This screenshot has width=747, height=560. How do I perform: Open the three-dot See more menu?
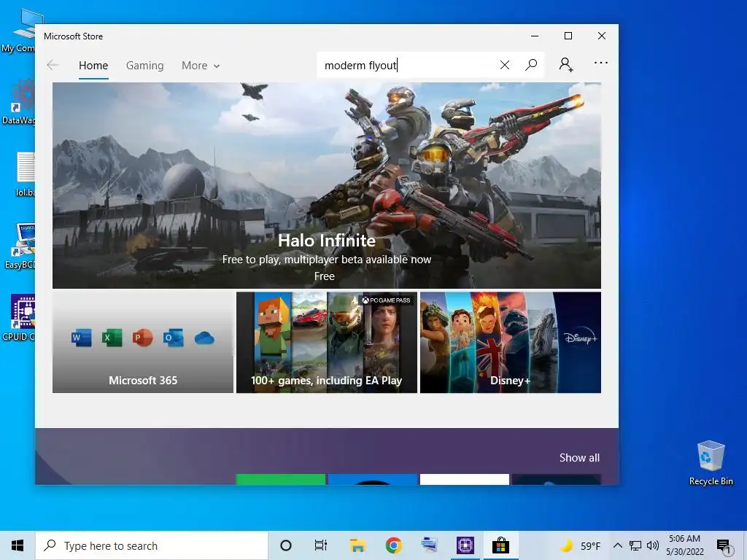coord(601,63)
